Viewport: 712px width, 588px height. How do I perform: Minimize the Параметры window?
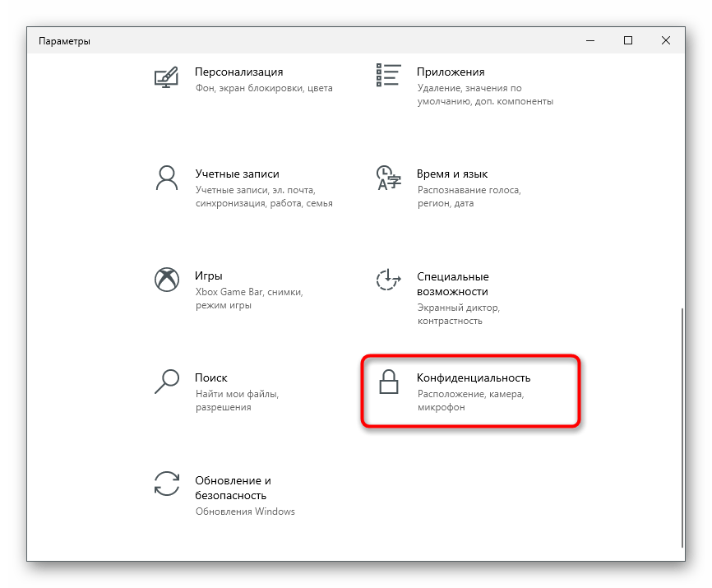[590, 40]
